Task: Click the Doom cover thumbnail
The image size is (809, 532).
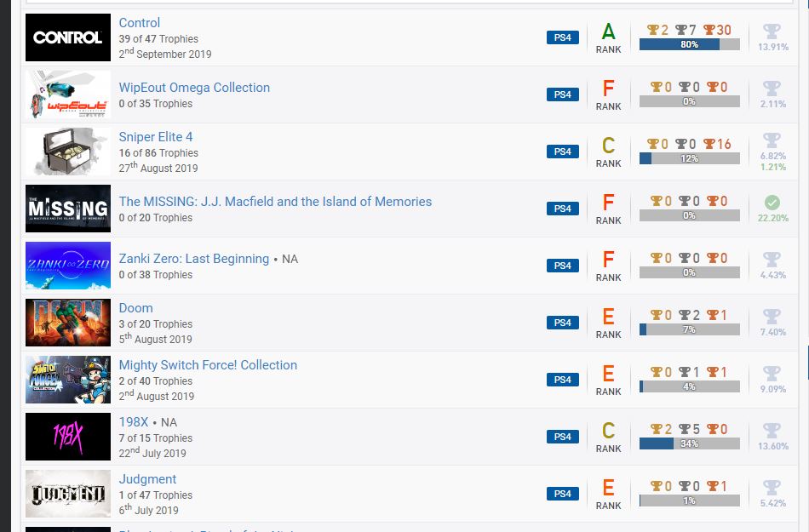Action: pos(68,323)
